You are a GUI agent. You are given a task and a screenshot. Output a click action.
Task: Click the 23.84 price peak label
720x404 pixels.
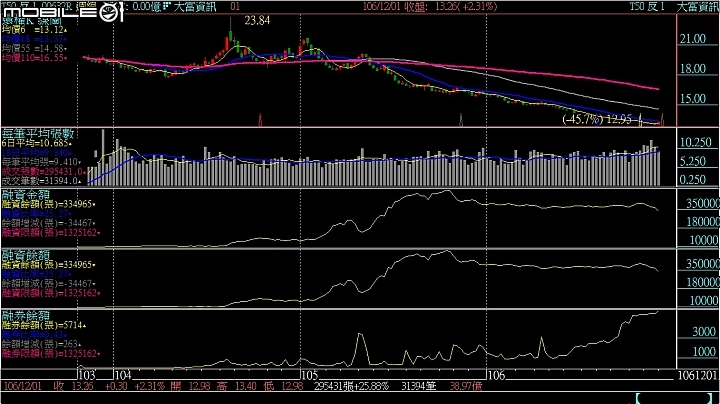(257, 20)
